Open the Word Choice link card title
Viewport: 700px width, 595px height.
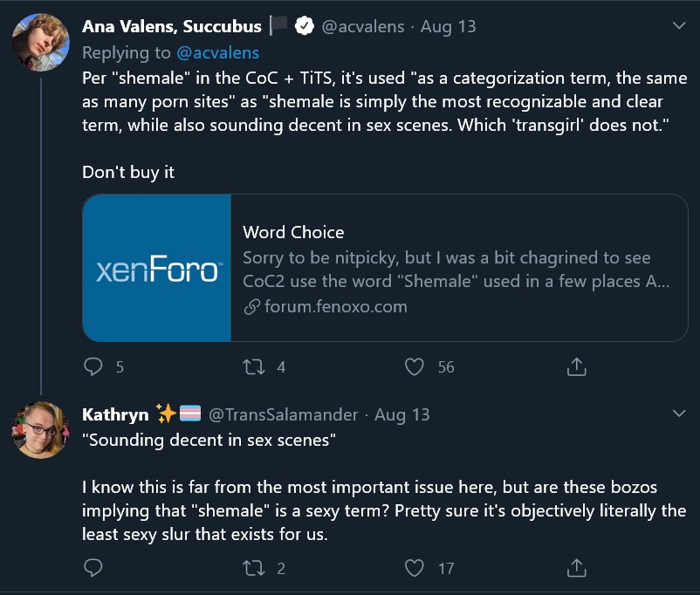pos(293,232)
